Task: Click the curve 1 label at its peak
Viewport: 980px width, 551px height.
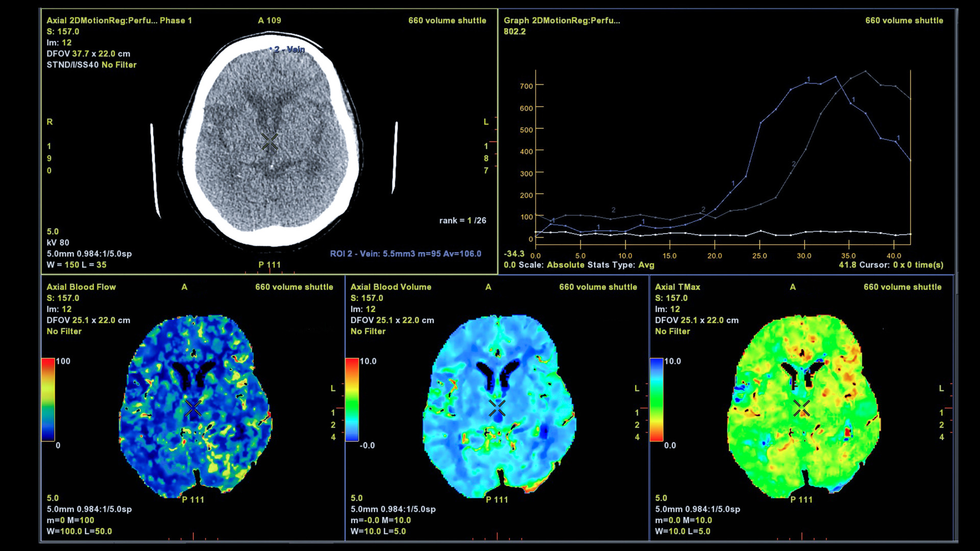Action: coord(808,79)
